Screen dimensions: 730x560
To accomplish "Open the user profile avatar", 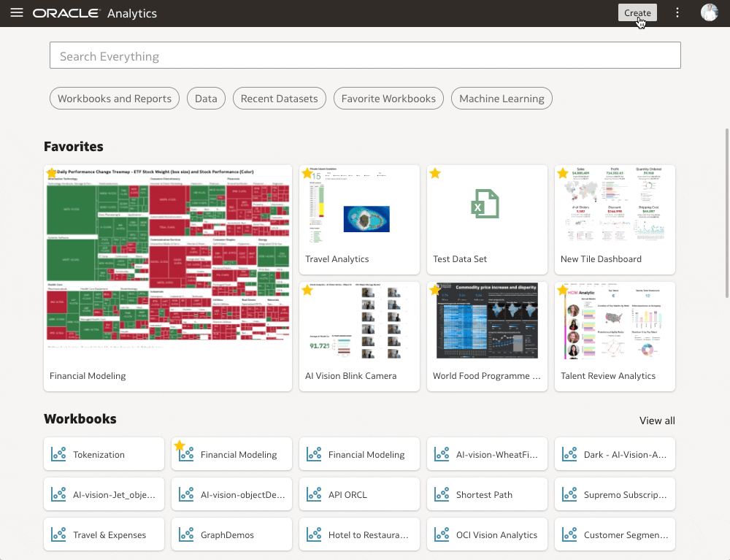I will [709, 12].
